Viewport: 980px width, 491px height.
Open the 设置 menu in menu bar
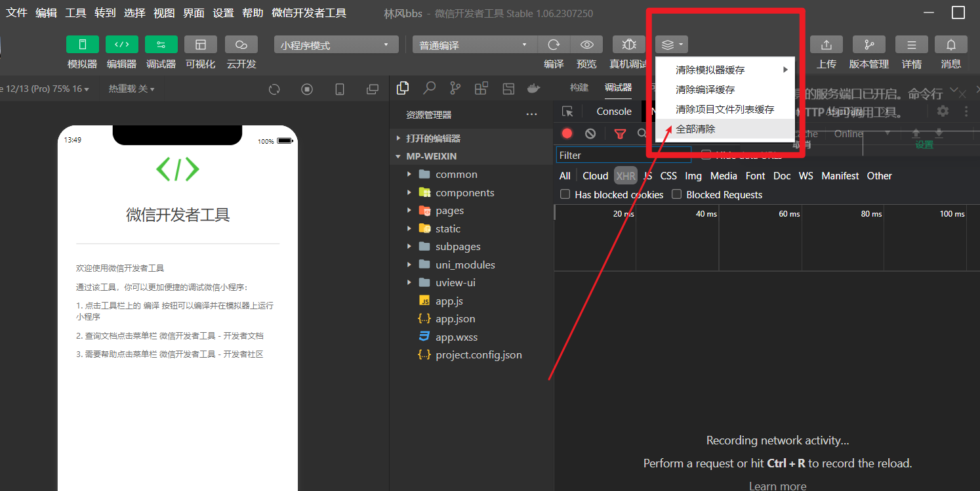point(224,12)
